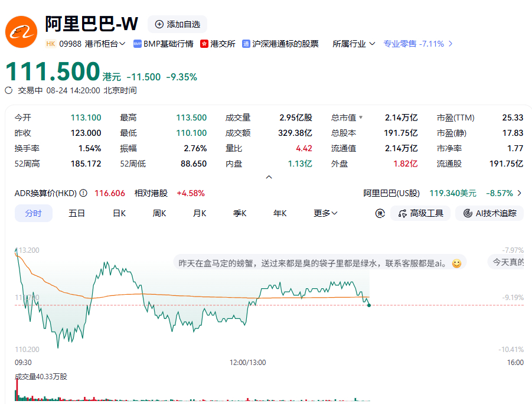Click the 52周低 value 88.650
532x404 pixels.
tap(194, 164)
